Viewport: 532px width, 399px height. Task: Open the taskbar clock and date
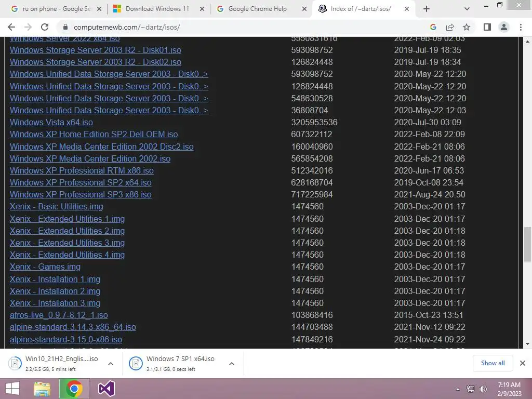(x=509, y=389)
